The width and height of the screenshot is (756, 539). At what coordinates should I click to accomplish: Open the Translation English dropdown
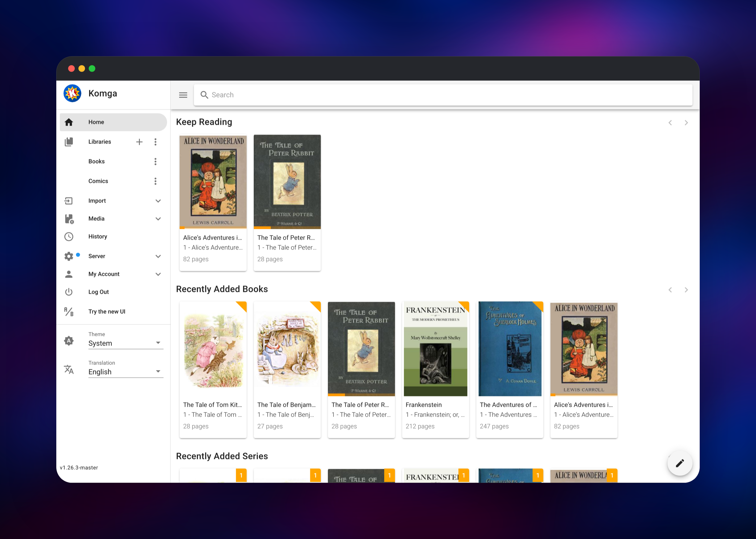[x=126, y=372]
